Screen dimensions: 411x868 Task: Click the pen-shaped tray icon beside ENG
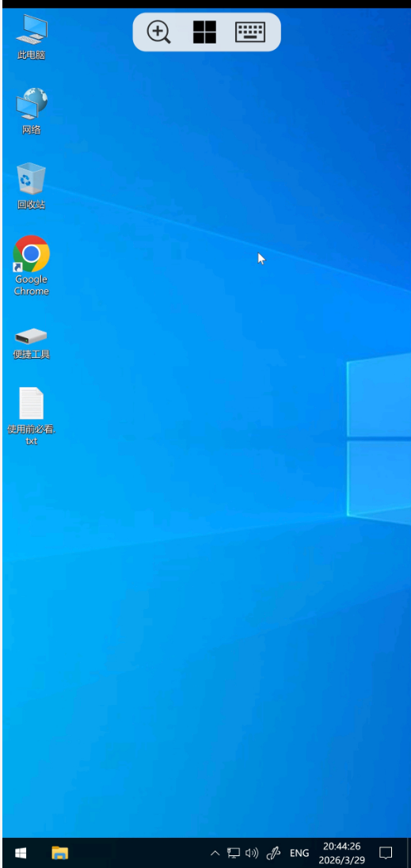pyautogui.click(x=273, y=853)
